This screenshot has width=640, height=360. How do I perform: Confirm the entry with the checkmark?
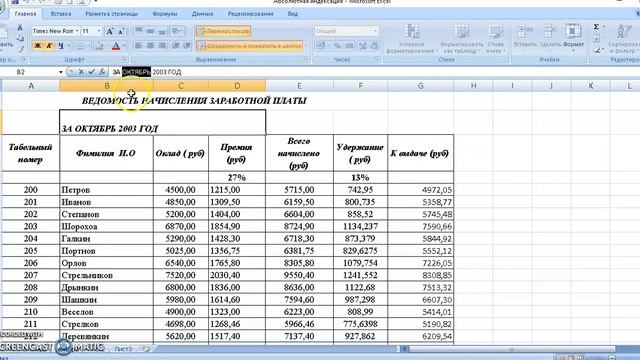tap(91, 72)
